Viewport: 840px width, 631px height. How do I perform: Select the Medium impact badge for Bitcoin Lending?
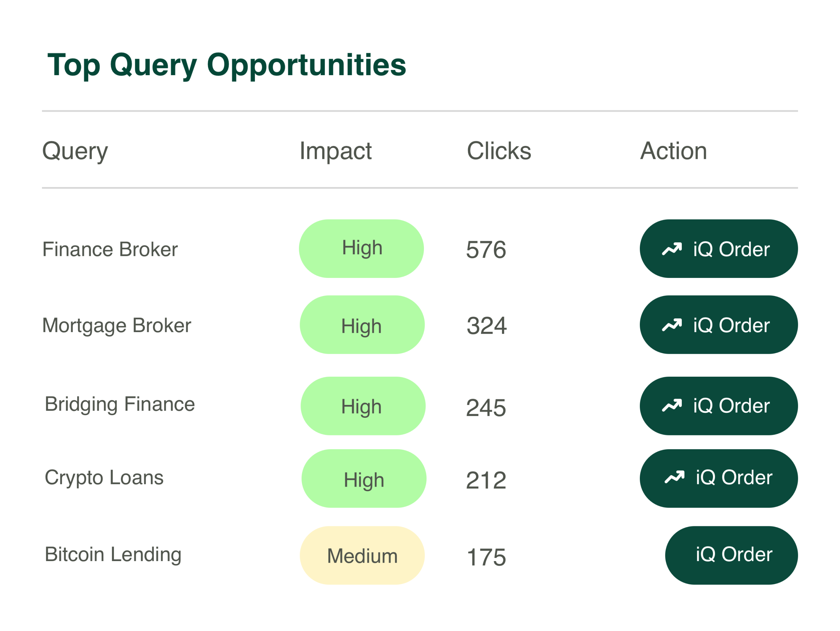click(x=362, y=556)
